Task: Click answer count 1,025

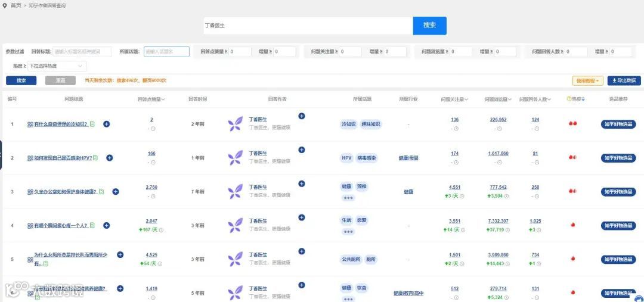Action: tap(535, 221)
